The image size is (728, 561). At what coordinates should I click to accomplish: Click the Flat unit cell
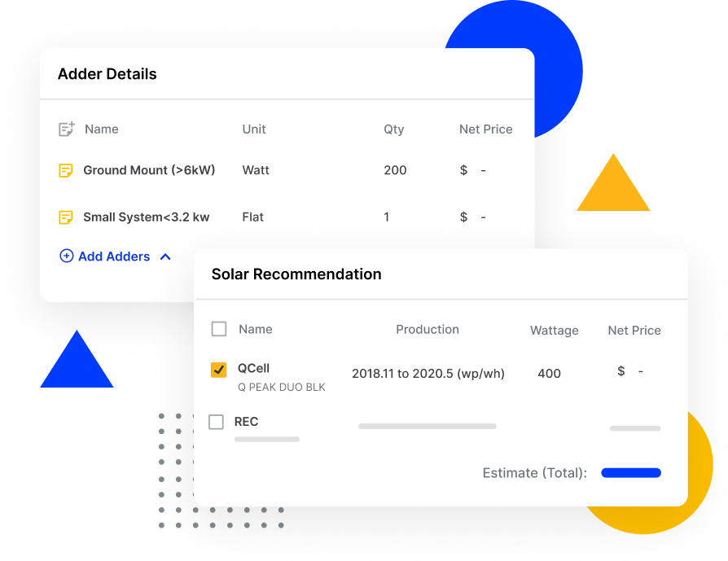252,217
